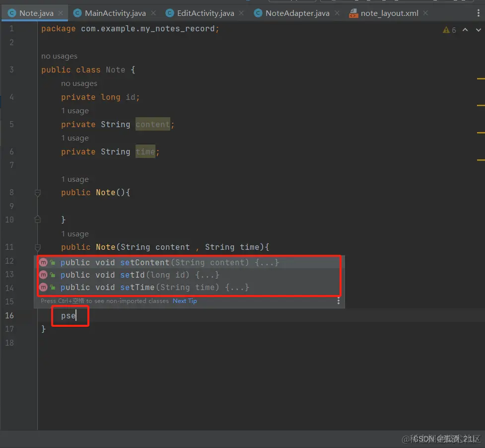The height and width of the screenshot is (448, 485).
Task: Close the Note.java tab
Action: [61, 13]
